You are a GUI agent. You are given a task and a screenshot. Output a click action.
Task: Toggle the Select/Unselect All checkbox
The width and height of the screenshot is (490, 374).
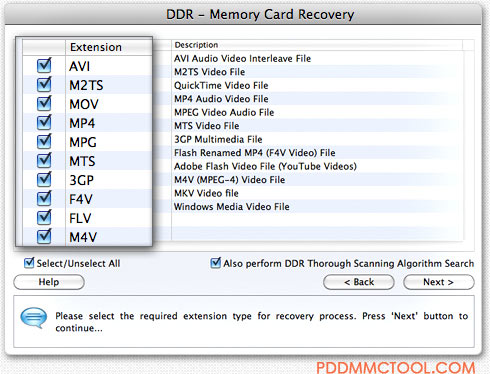click(29, 263)
